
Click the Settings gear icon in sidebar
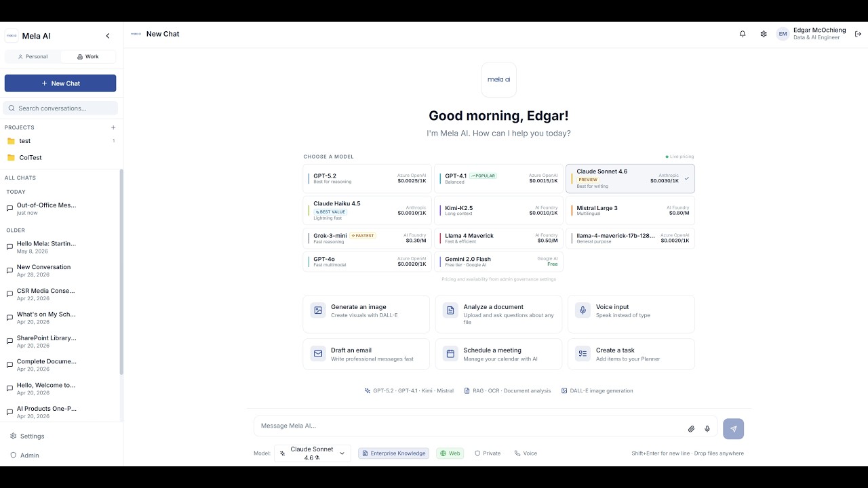coord(13,436)
